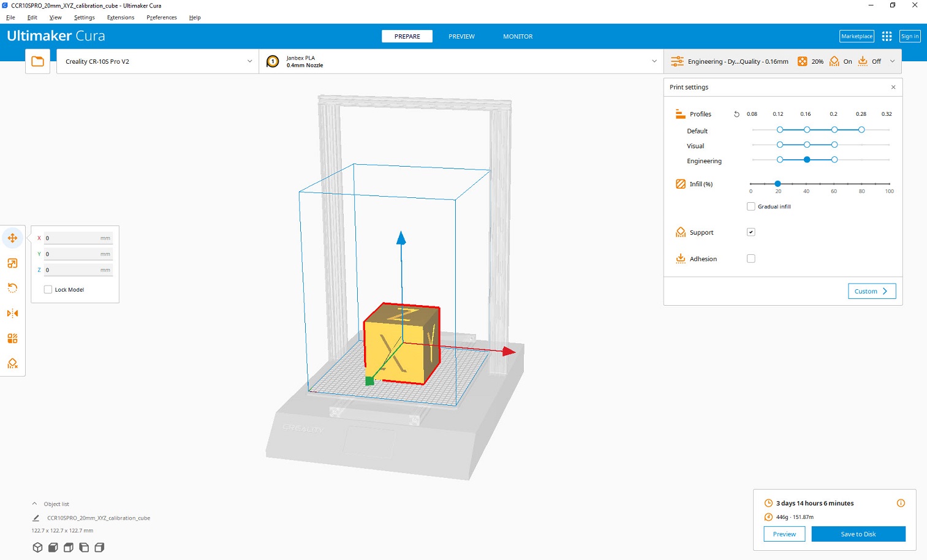The width and height of the screenshot is (927, 560).
Task: Click the Y position input field
Action: coord(78,254)
